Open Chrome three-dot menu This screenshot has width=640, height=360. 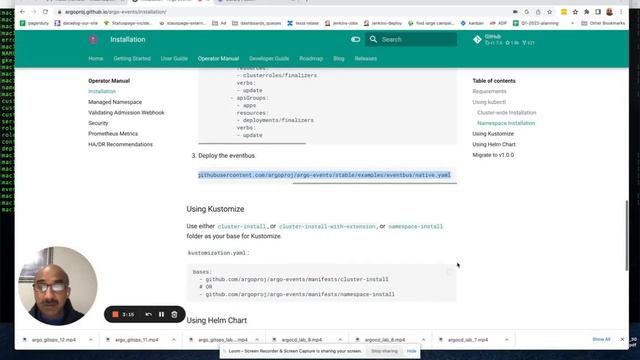[x=621, y=12]
